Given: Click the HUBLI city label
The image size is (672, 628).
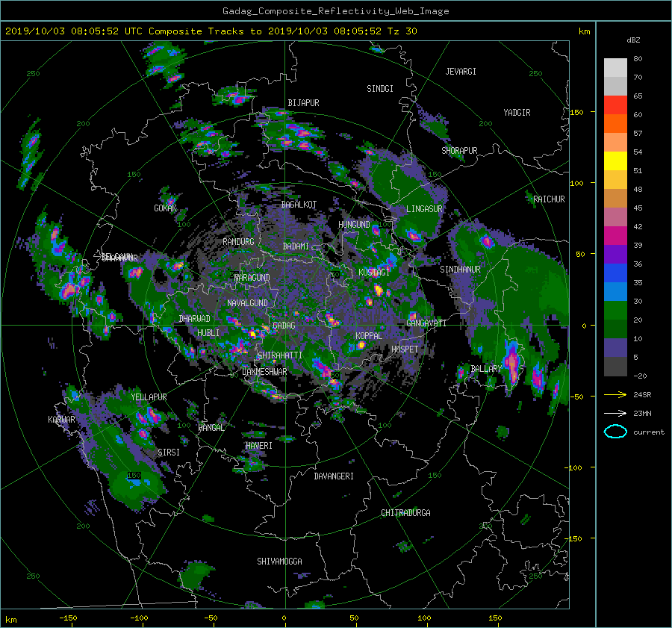Looking at the screenshot, I should pyautogui.click(x=208, y=333).
